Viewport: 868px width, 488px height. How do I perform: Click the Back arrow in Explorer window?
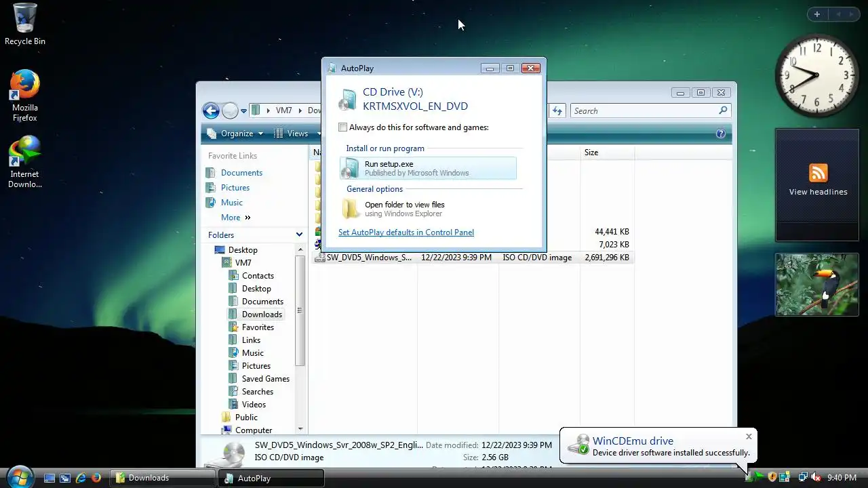211,111
